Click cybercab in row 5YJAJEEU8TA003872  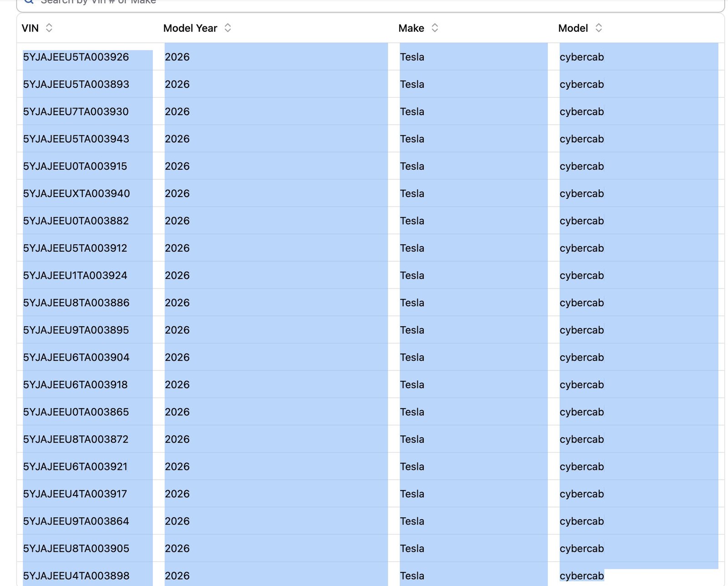coord(581,439)
